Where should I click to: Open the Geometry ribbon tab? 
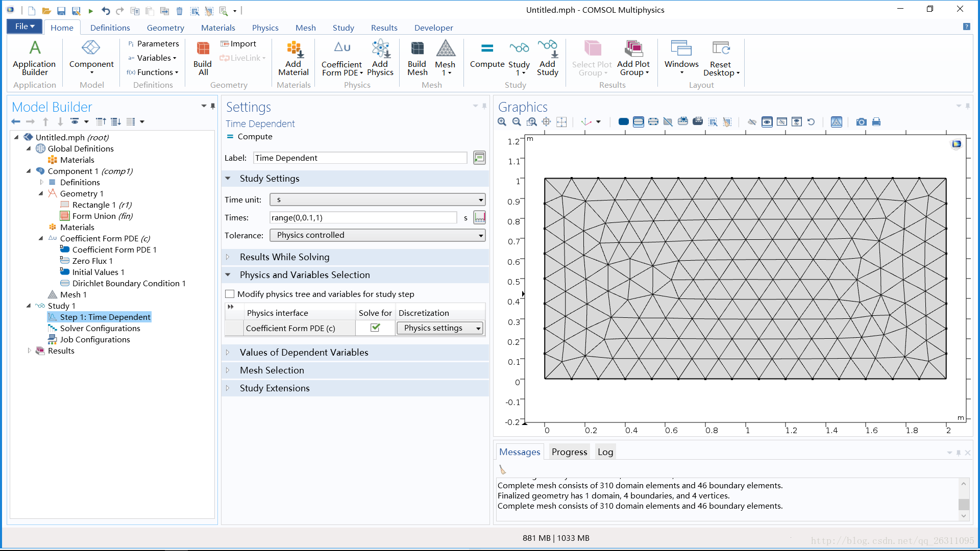[165, 28]
